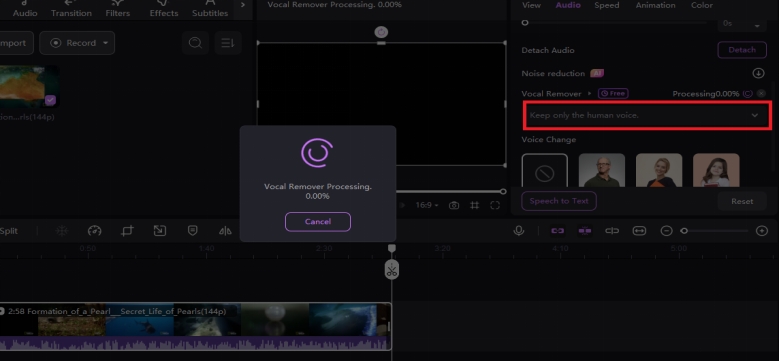Choose the bald man voice changer
Viewport: 780px width, 361px height.
pos(602,171)
